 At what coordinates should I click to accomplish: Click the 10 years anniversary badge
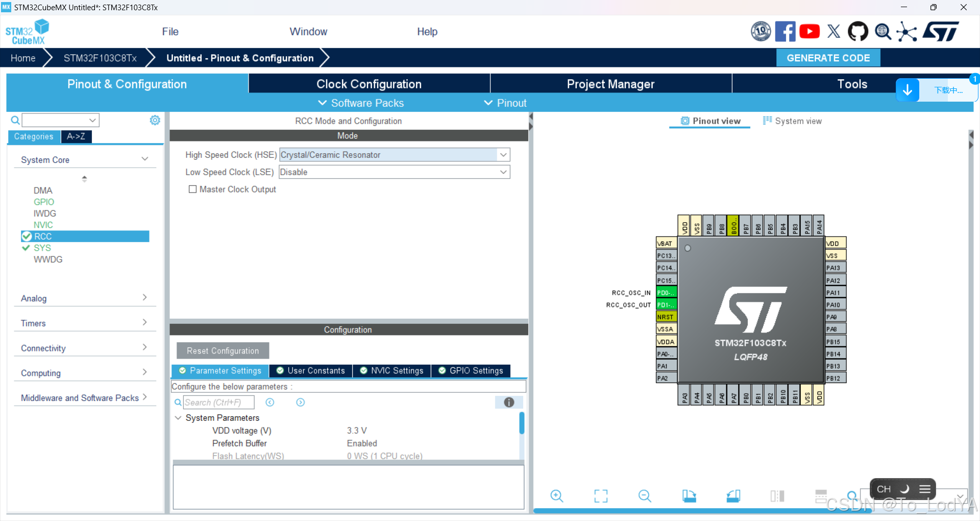tap(761, 32)
